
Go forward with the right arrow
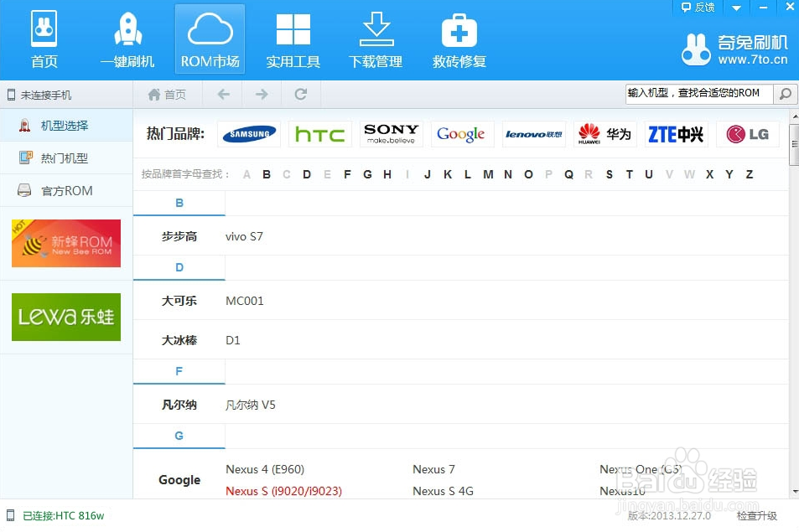(x=262, y=94)
